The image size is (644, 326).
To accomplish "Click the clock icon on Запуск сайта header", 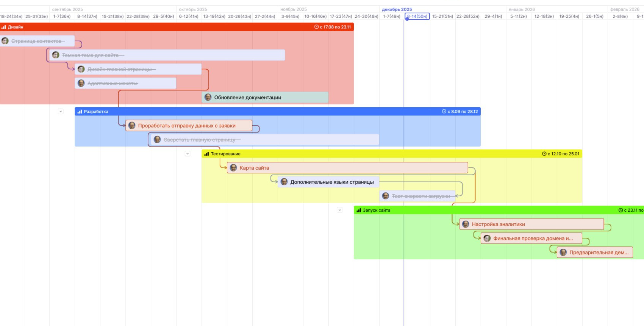I will (x=621, y=210).
